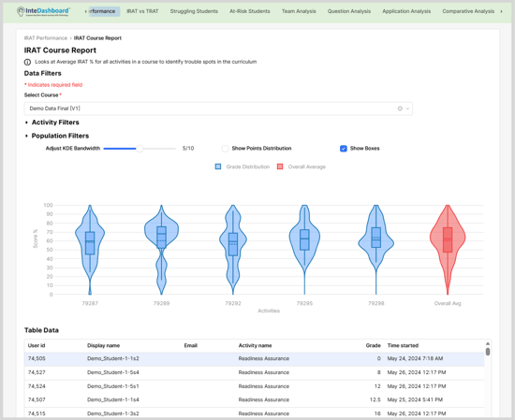Viewport: 515px width, 420px height.
Task: Click the Select Course field showing Demo Data Final
Action: pos(218,109)
